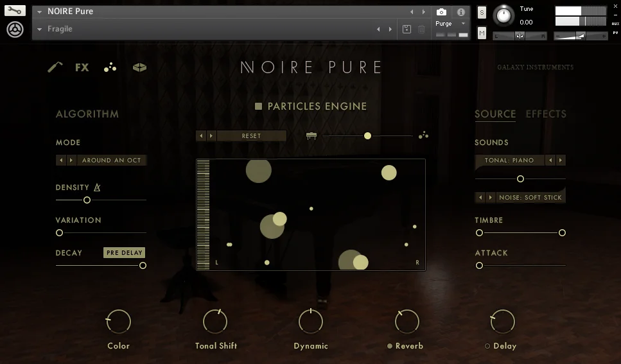This screenshot has height=364, width=621.
Task: Click the particles dots icon beside mix slider
Action: point(423,135)
